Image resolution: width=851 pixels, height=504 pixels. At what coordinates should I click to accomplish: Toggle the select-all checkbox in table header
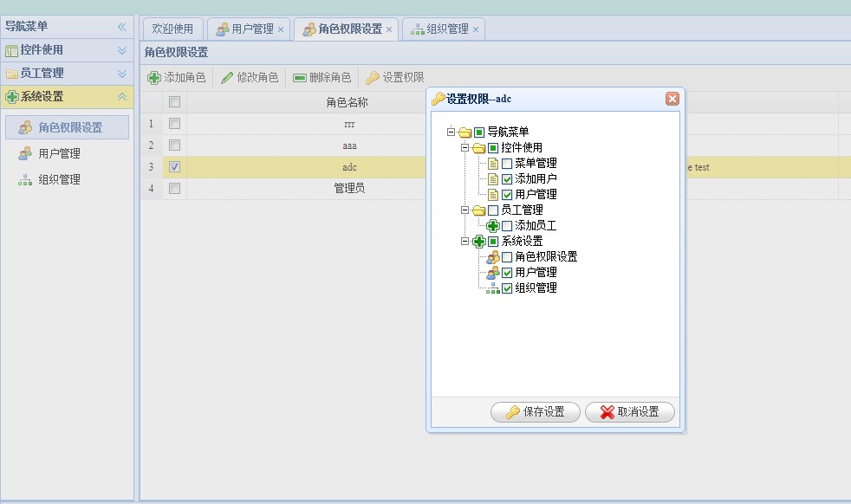pyautogui.click(x=174, y=102)
